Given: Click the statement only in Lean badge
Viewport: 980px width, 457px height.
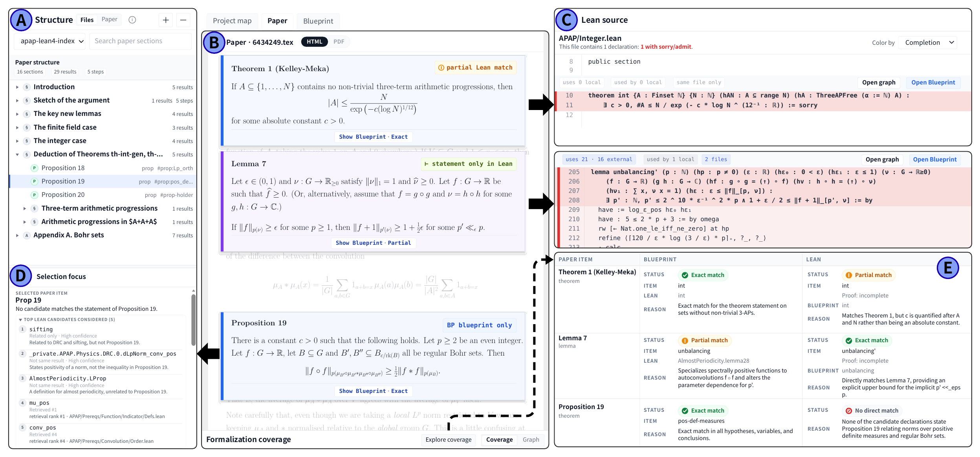Looking at the screenshot, I should (x=468, y=164).
